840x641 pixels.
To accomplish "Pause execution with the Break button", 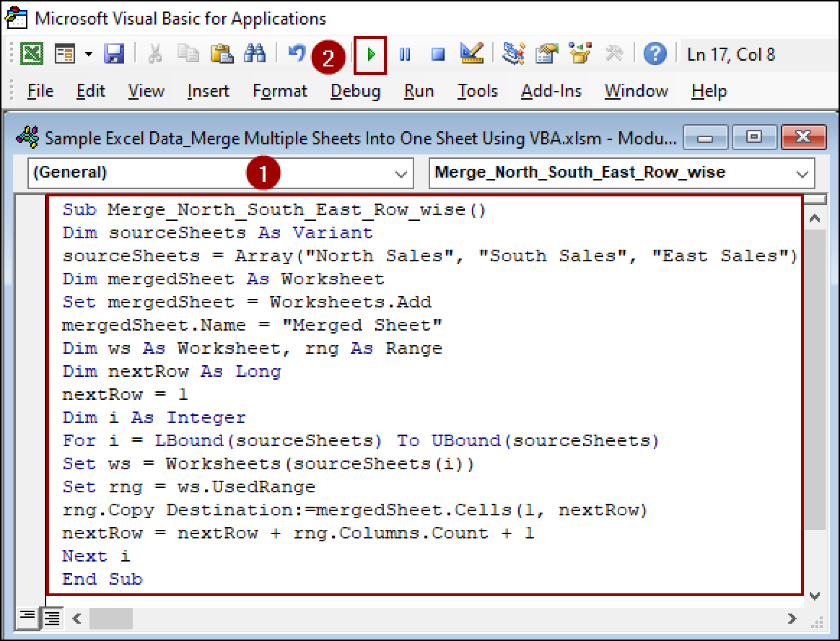I will (x=404, y=53).
